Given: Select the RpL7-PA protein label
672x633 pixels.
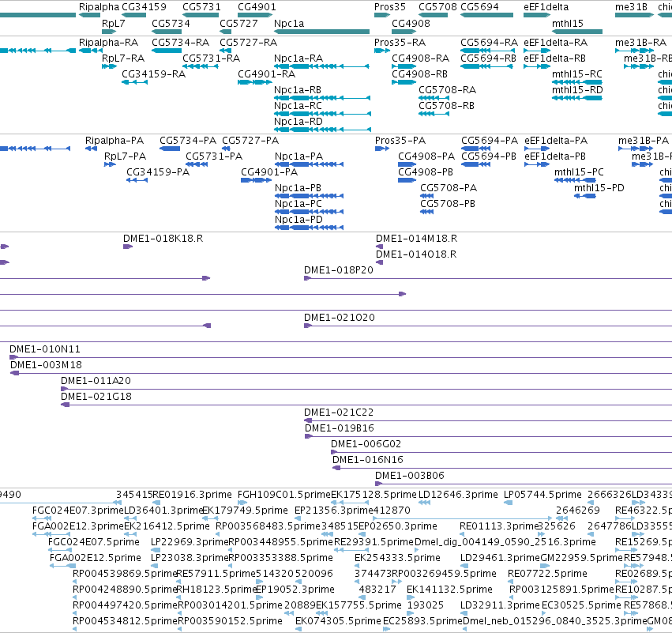Looking at the screenshot, I should tap(125, 156).
